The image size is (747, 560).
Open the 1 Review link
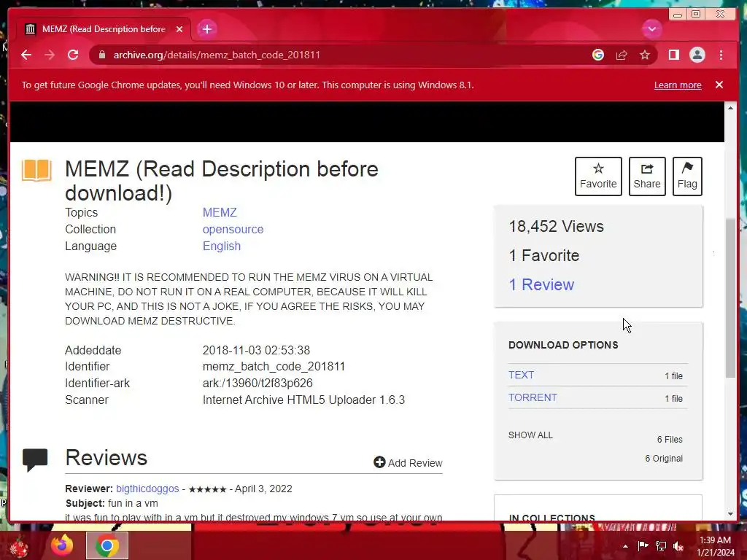click(x=541, y=285)
